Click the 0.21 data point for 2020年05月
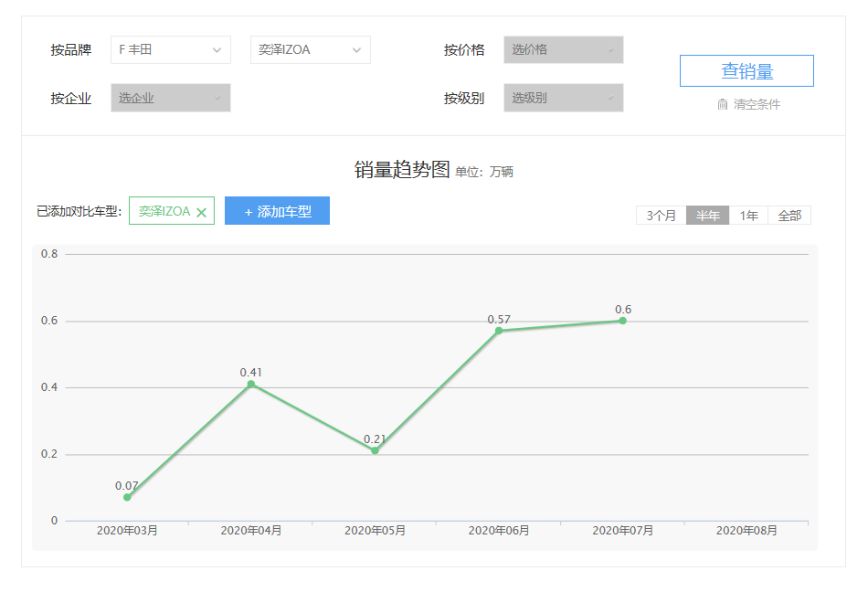 (375, 450)
